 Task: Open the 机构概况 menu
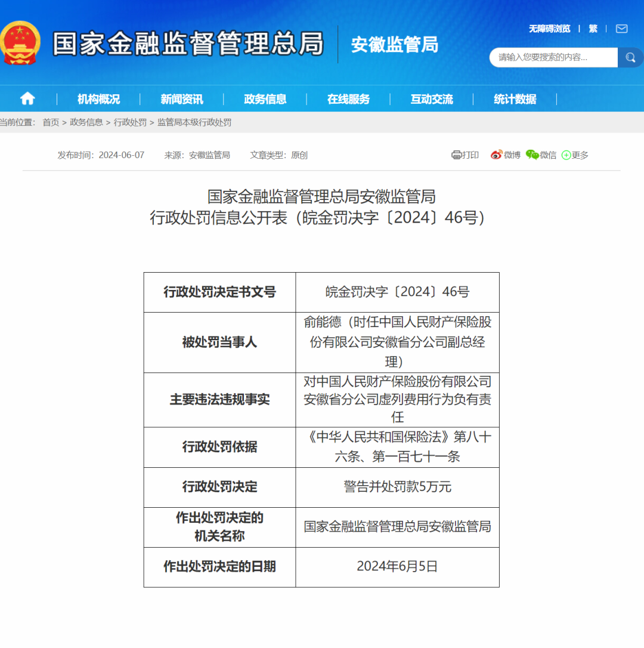99,99
